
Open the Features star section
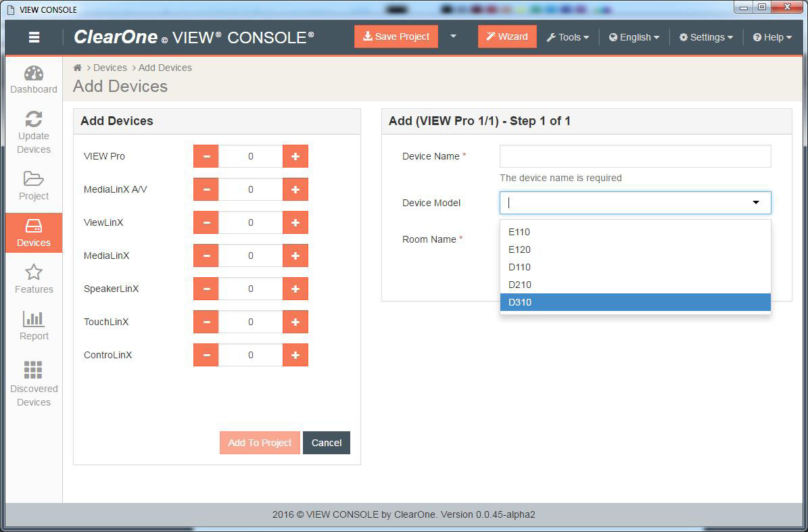[34, 279]
